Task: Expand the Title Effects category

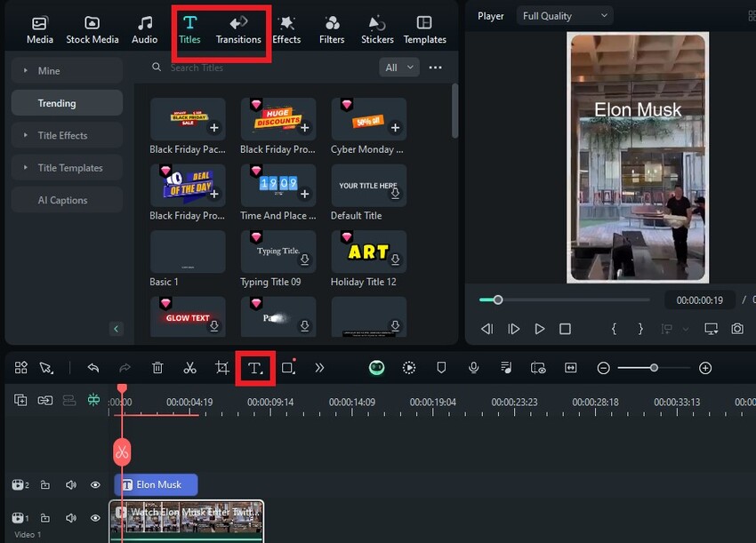Action: tap(67, 135)
